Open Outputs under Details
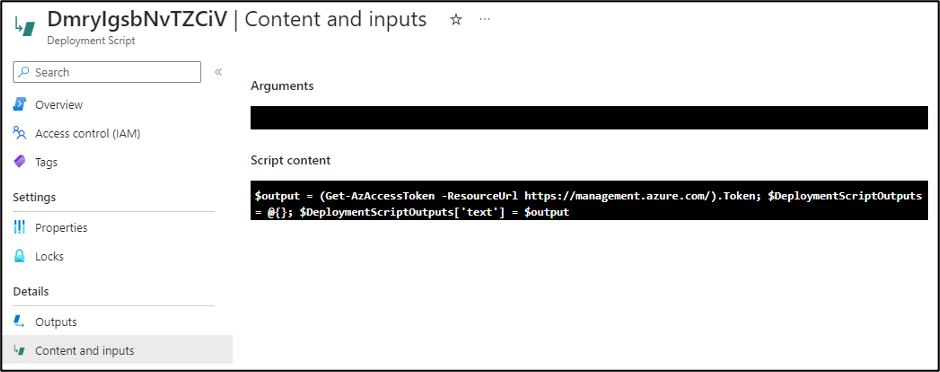The image size is (940, 372). pyautogui.click(x=56, y=322)
